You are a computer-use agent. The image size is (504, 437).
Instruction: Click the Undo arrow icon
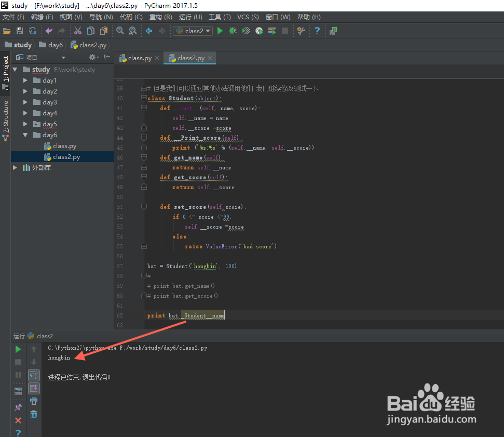point(49,31)
